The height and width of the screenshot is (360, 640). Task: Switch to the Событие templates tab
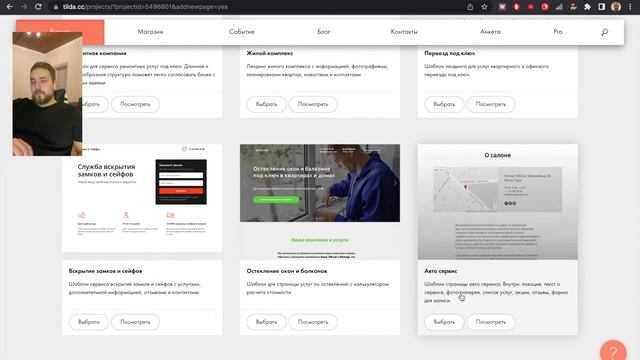tap(242, 32)
